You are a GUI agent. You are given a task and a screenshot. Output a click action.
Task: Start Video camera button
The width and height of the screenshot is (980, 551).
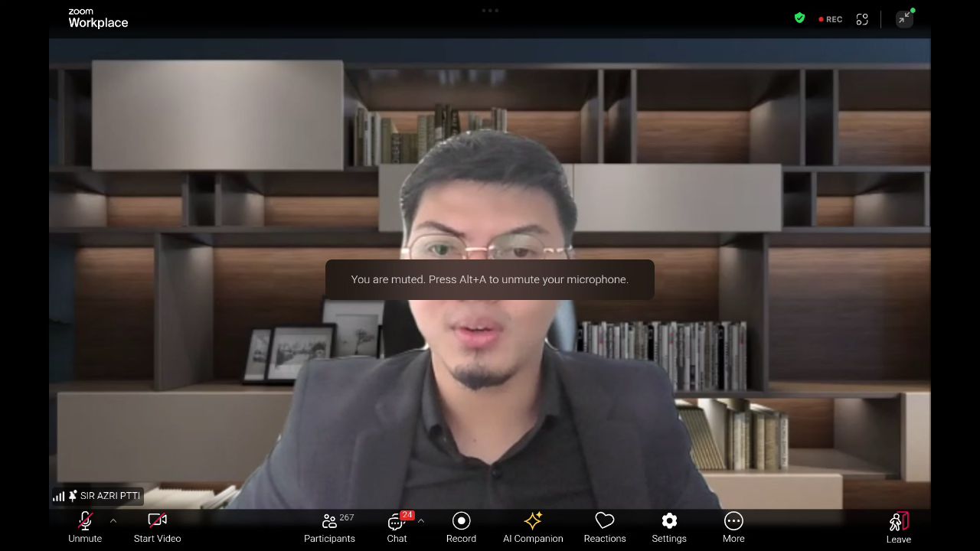157,527
